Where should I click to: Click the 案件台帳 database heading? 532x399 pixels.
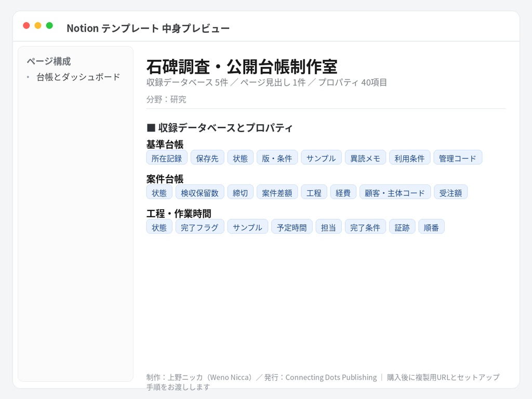point(165,179)
